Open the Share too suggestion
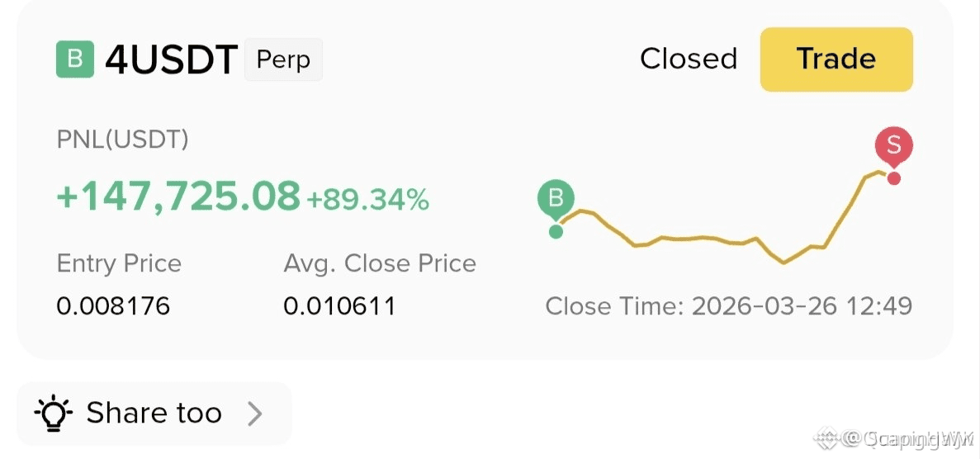Viewport: 980px width, 459px height. pos(154,414)
